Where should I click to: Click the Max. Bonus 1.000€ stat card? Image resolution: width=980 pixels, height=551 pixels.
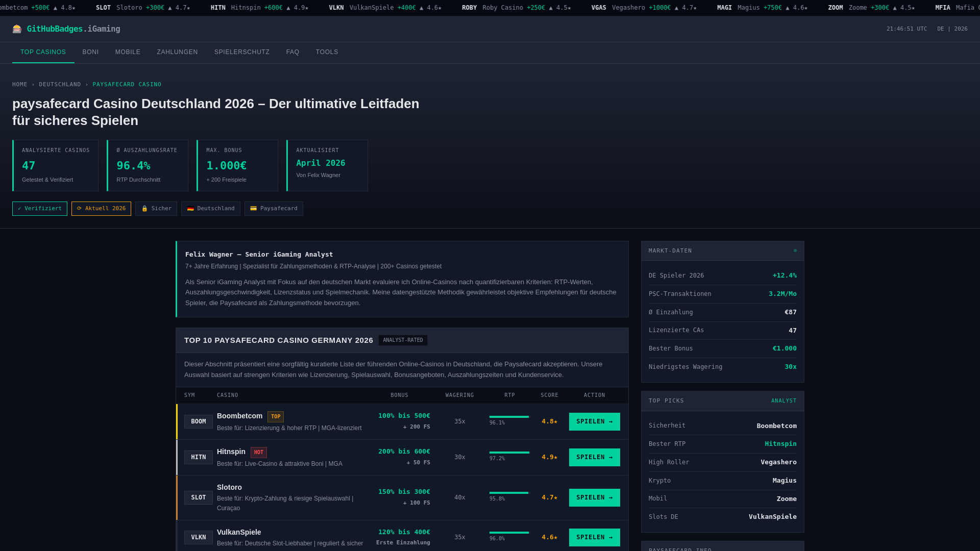tap(237, 166)
